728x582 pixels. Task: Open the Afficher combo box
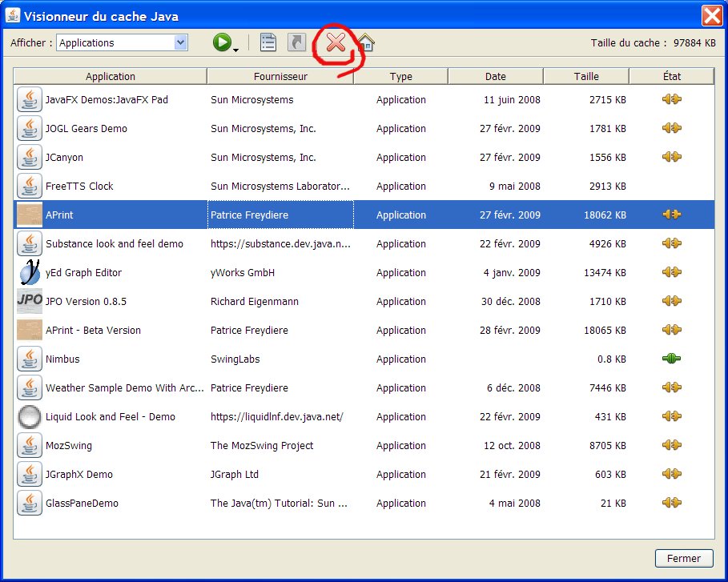(x=122, y=42)
